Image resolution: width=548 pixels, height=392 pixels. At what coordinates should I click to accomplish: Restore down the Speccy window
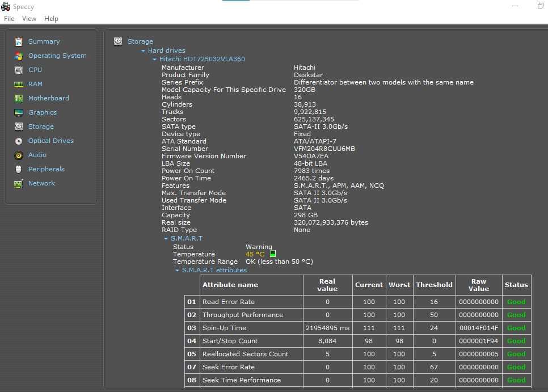click(x=540, y=6)
